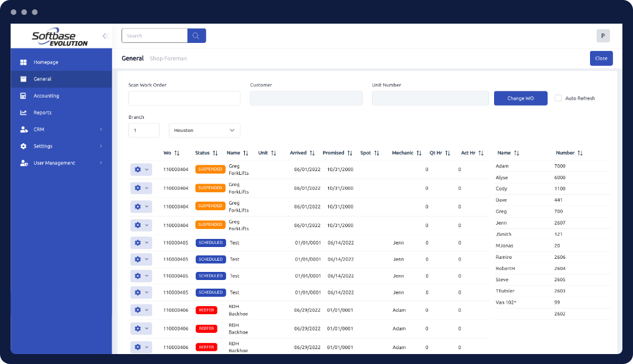Click inside the Scan Work Order field
633x364 pixels.
tap(184, 98)
